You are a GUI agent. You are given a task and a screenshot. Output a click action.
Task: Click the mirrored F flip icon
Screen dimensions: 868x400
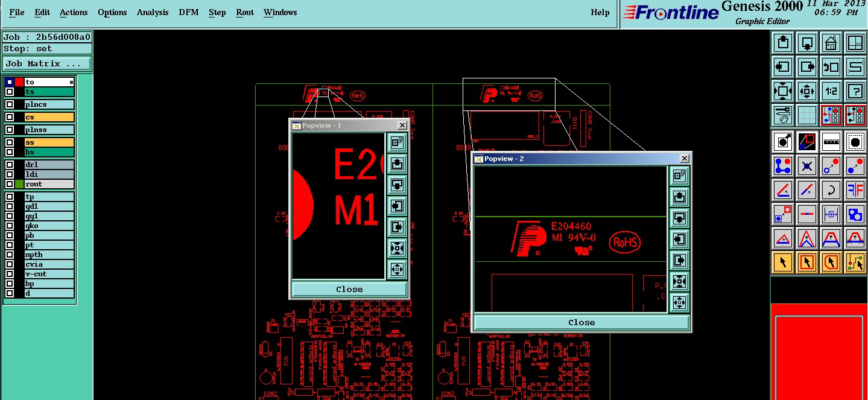click(x=855, y=190)
